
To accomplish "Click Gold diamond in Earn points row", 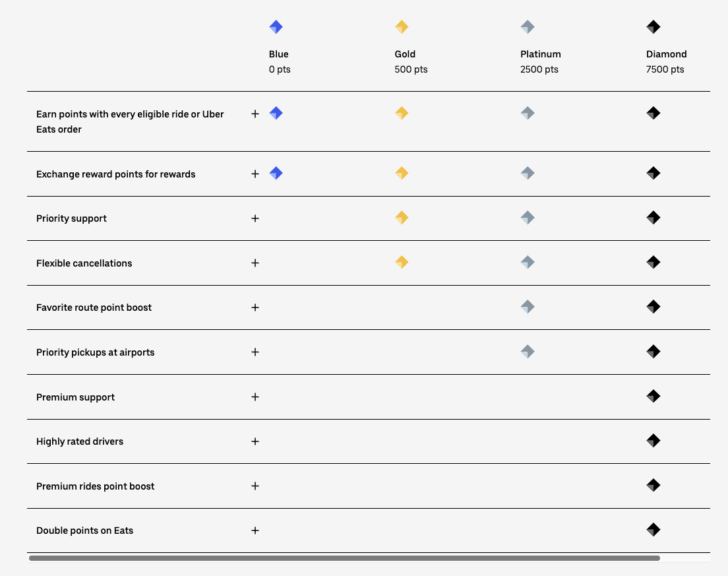I will pyautogui.click(x=402, y=113).
